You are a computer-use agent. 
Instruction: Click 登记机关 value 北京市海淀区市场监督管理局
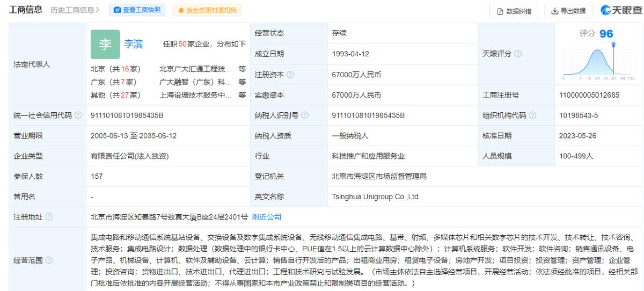click(379, 176)
